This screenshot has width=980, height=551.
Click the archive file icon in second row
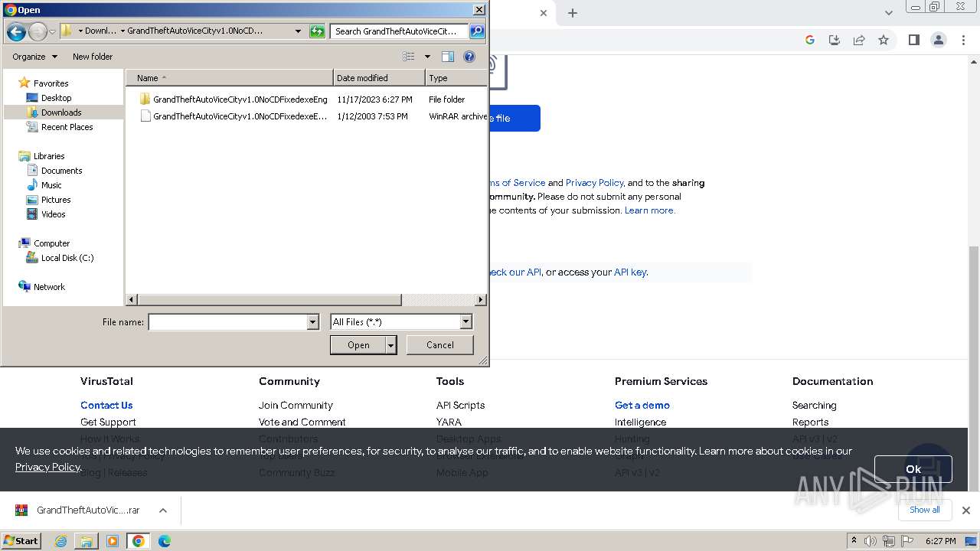point(145,116)
